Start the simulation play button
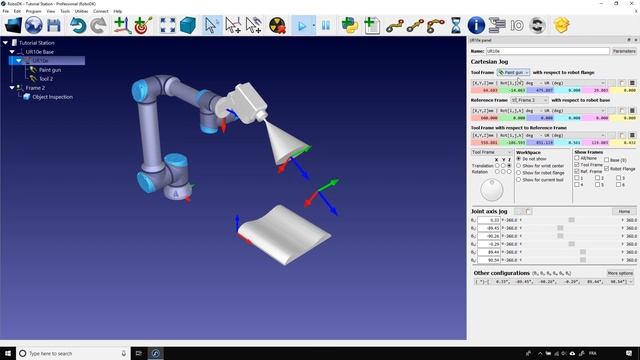 pyautogui.click(x=302, y=26)
